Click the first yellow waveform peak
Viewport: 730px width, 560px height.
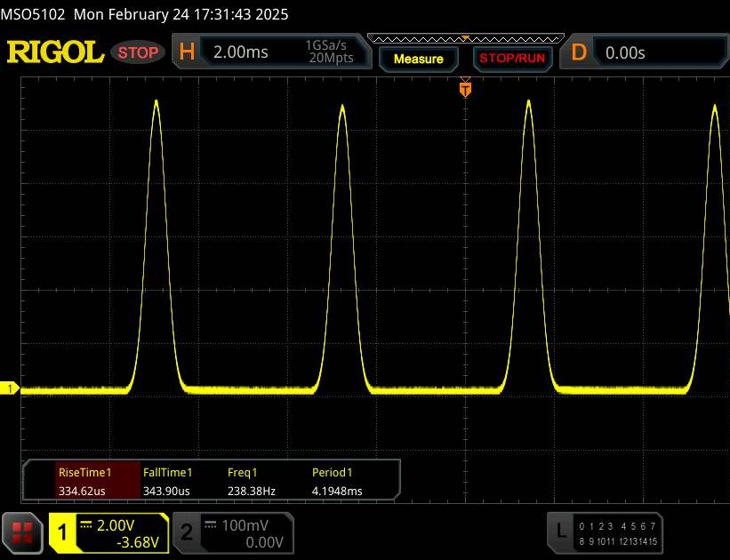[156, 101]
